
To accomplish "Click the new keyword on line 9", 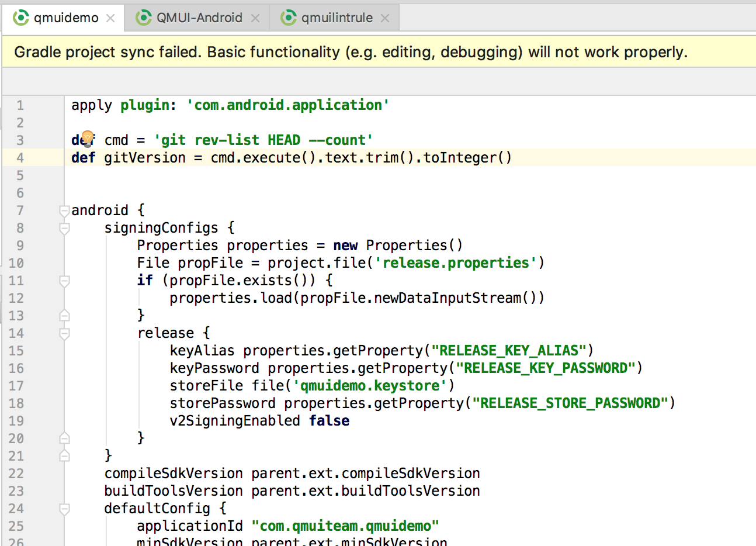I will 345,246.
